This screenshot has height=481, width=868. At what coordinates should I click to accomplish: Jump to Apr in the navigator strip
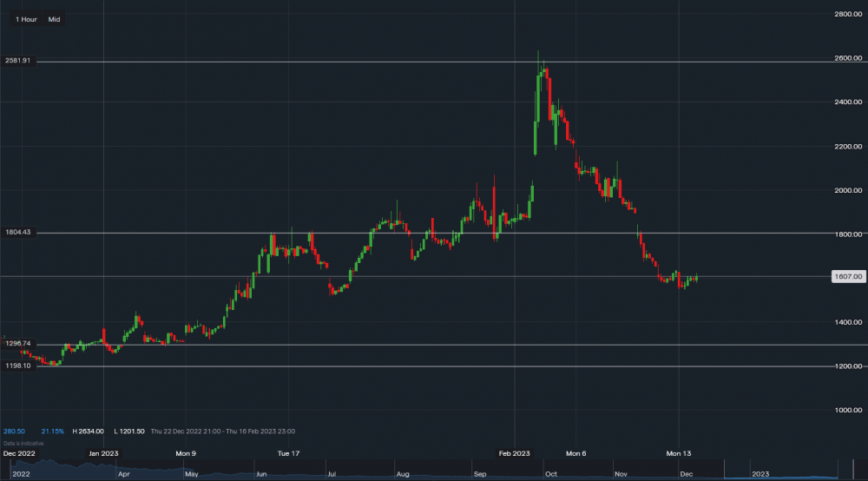coord(124,475)
